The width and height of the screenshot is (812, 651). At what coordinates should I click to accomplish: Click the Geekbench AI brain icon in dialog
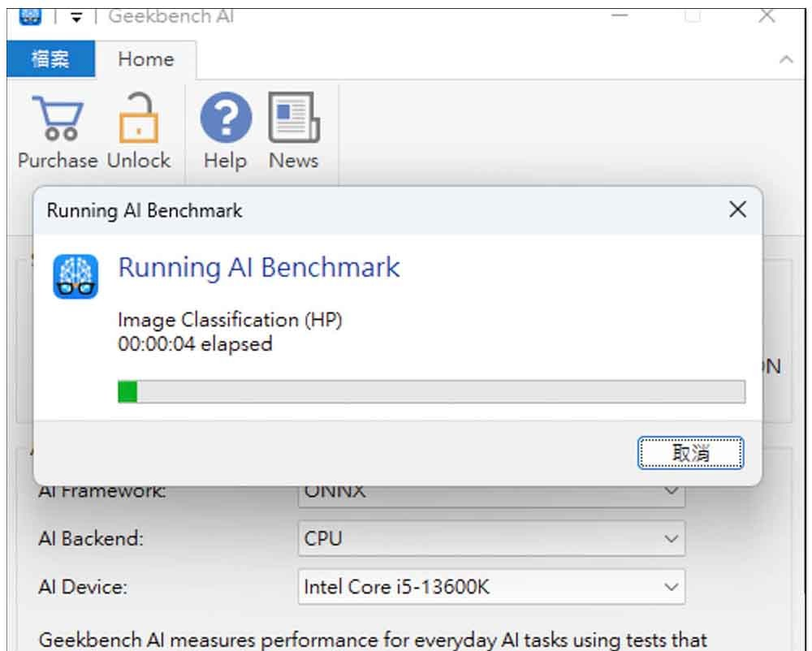point(76,276)
